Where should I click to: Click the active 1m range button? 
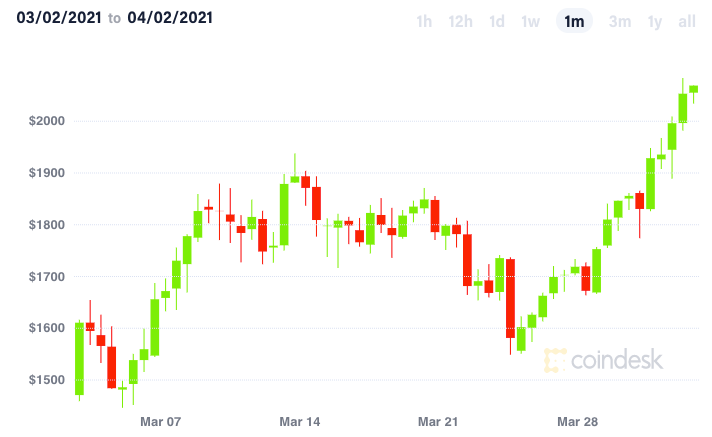[x=574, y=21]
